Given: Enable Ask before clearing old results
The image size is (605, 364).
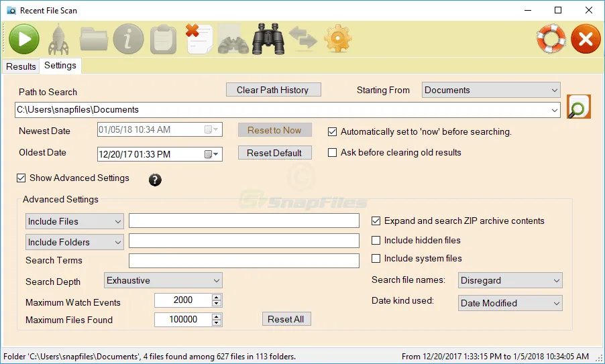Looking at the screenshot, I should pyautogui.click(x=332, y=153).
